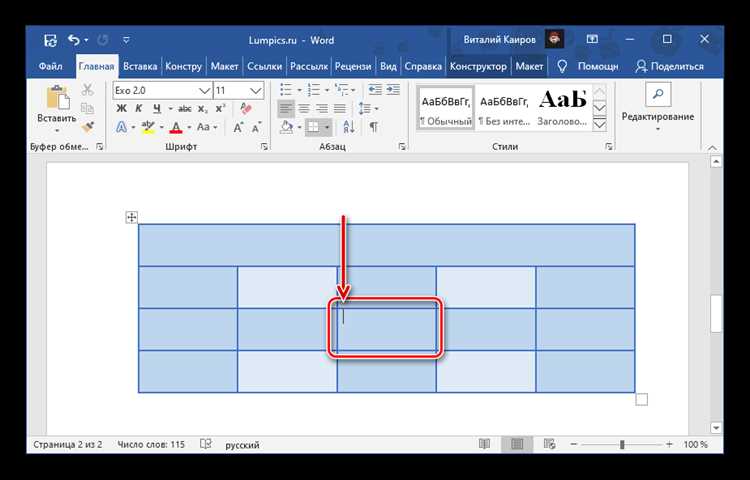Screen dimensions: 750x480
Task: Click the table borders icon
Action: pos(313,127)
